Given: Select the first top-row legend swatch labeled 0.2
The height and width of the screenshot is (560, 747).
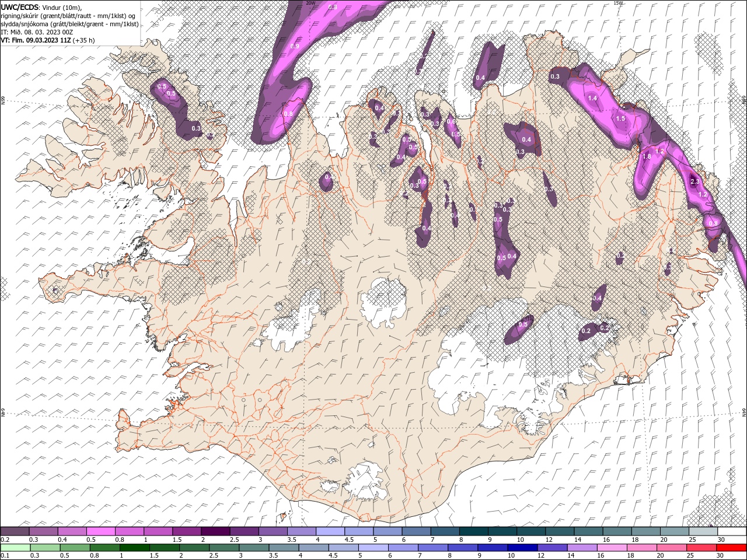Looking at the screenshot, I should point(15,531).
